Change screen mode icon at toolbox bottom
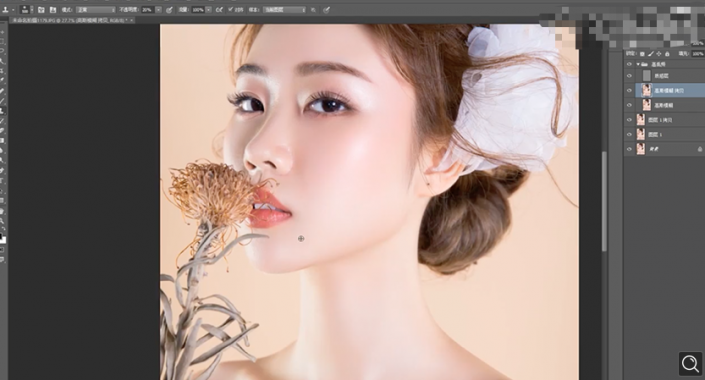705x380 pixels. click(x=3, y=259)
